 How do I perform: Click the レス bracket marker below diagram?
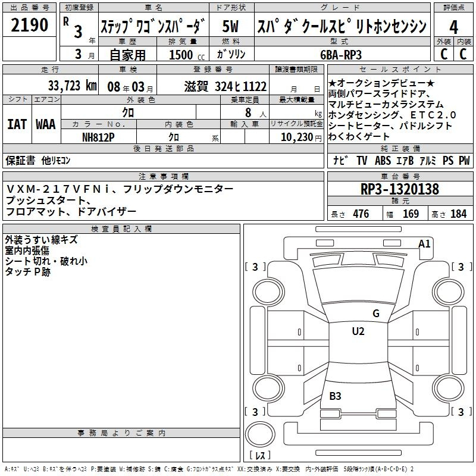pos(259,456)
